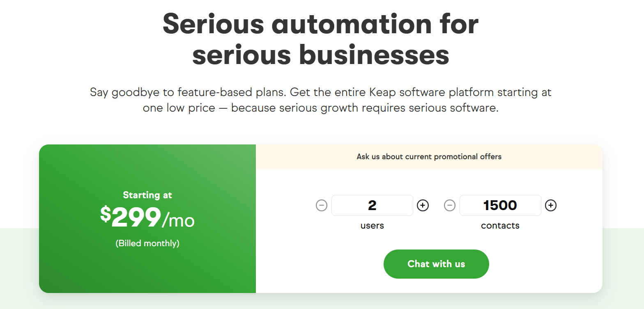Click the users label below the input

point(372,225)
